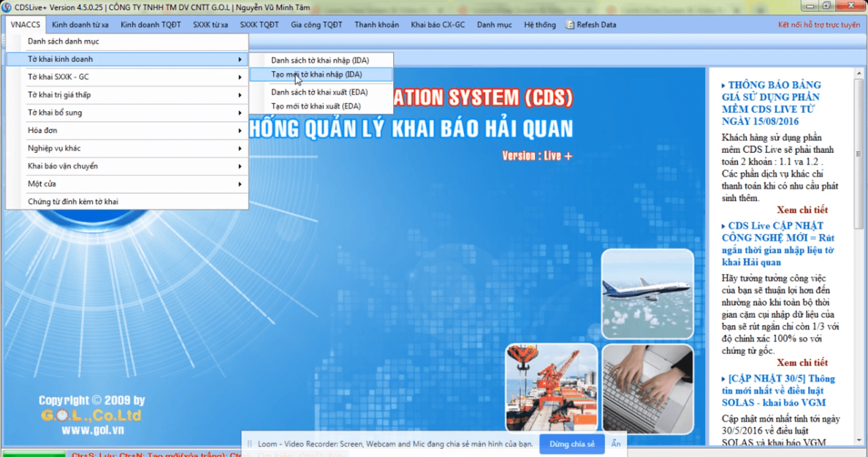Click the Refesh Data icon in menu bar
The height and width of the screenshot is (457, 868).
[570, 25]
